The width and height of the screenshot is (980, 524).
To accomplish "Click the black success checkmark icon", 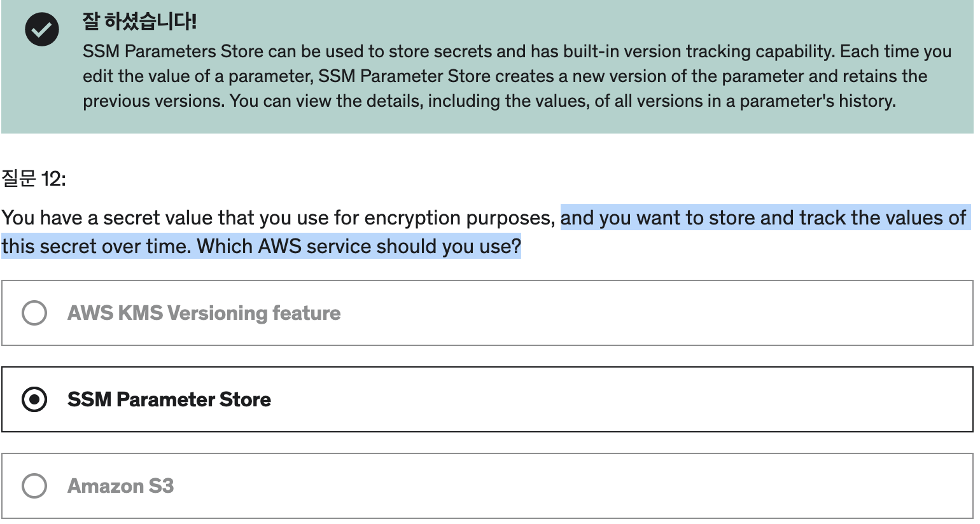I will 42,29.
